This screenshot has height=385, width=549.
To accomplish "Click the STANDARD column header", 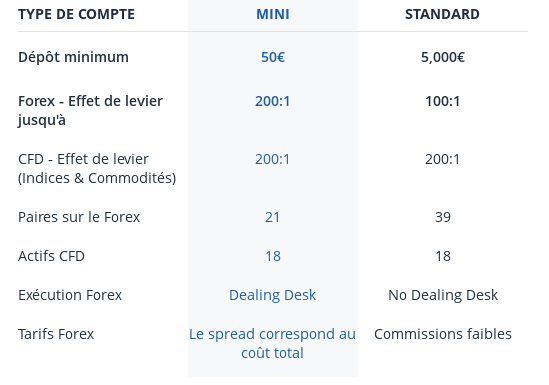I will pyautogui.click(x=442, y=14).
